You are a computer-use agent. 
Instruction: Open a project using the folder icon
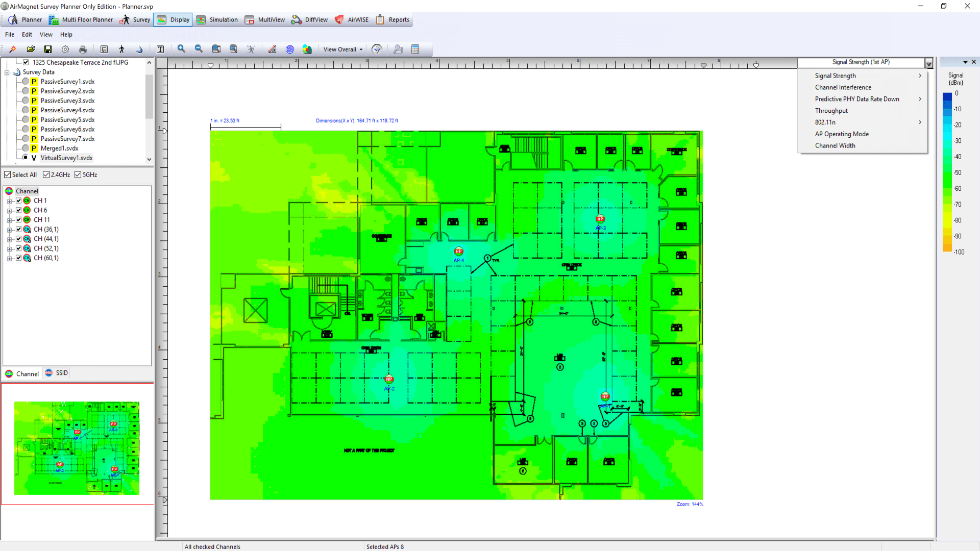click(x=31, y=49)
